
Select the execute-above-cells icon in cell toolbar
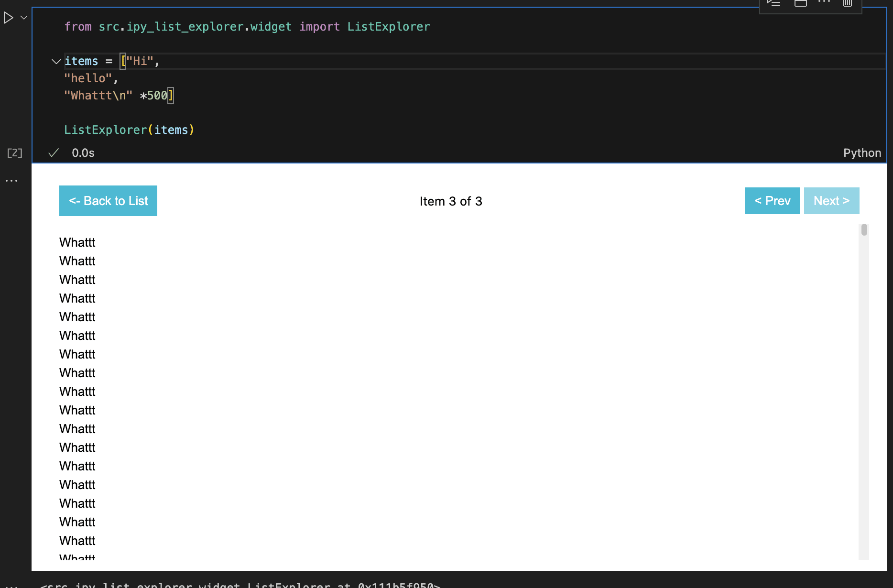[773, 4]
